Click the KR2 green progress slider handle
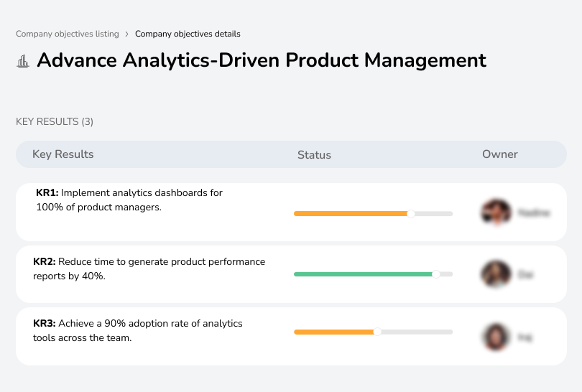Viewport: 582px width, 392px height. pos(435,274)
